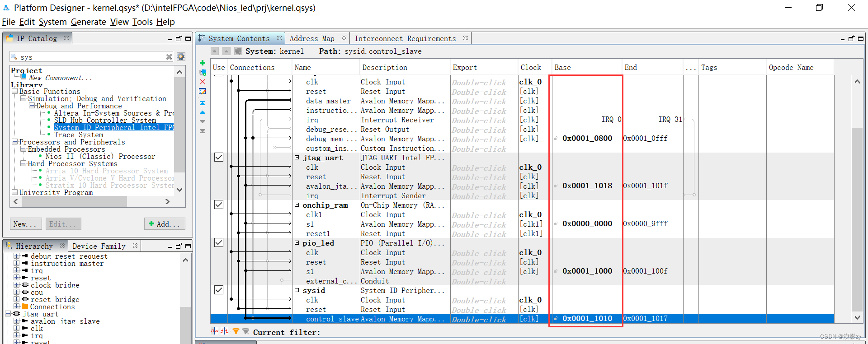Minimize the IP Catalog panel
Viewport: 868px width, 344px height.
pyautogui.click(x=170, y=39)
